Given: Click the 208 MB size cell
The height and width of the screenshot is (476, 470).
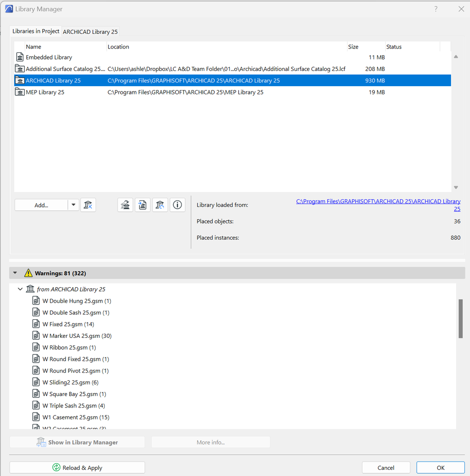Looking at the screenshot, I should [x=375, y=69].
